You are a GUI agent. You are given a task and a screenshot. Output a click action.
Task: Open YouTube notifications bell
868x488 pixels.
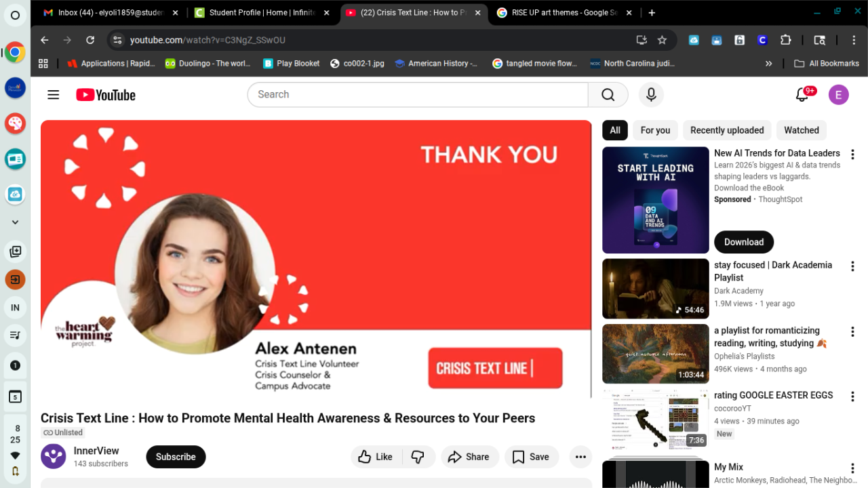[x=802, y=95]
